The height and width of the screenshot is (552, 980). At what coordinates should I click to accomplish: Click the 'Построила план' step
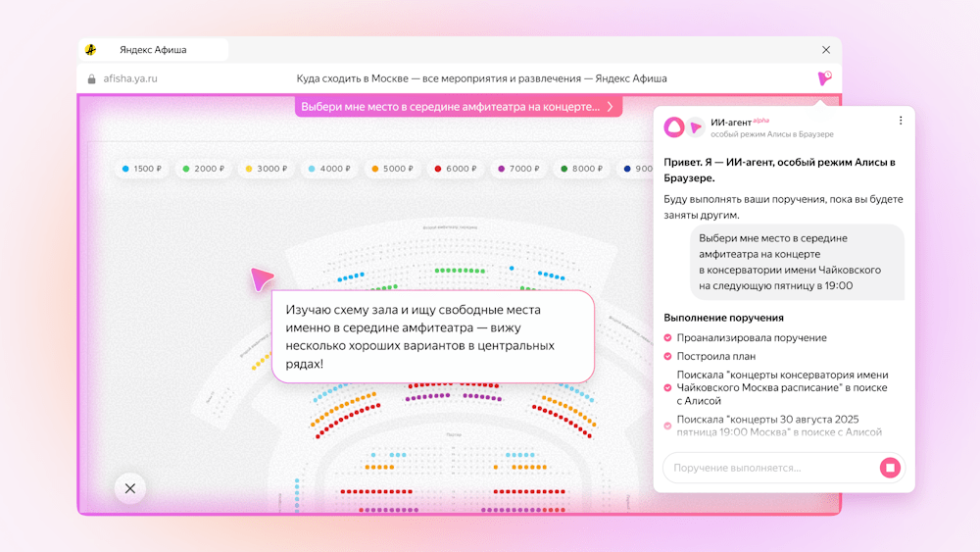[715, 356]
